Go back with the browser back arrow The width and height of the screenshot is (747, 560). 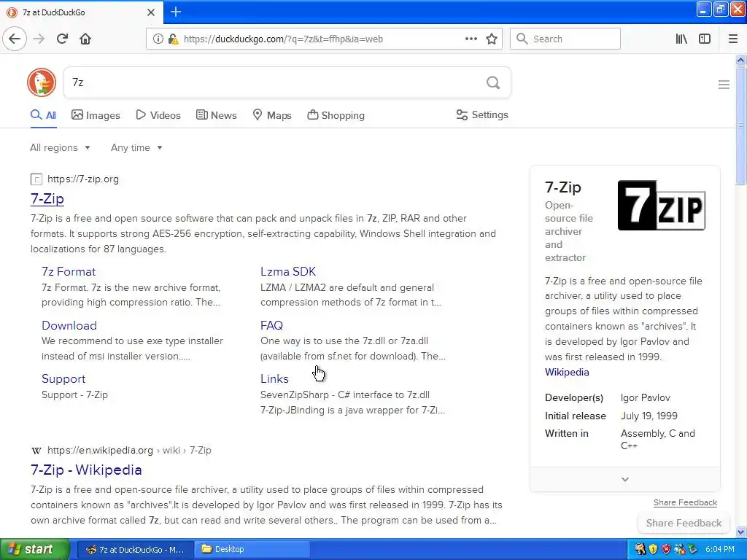(x=15, y=39)
